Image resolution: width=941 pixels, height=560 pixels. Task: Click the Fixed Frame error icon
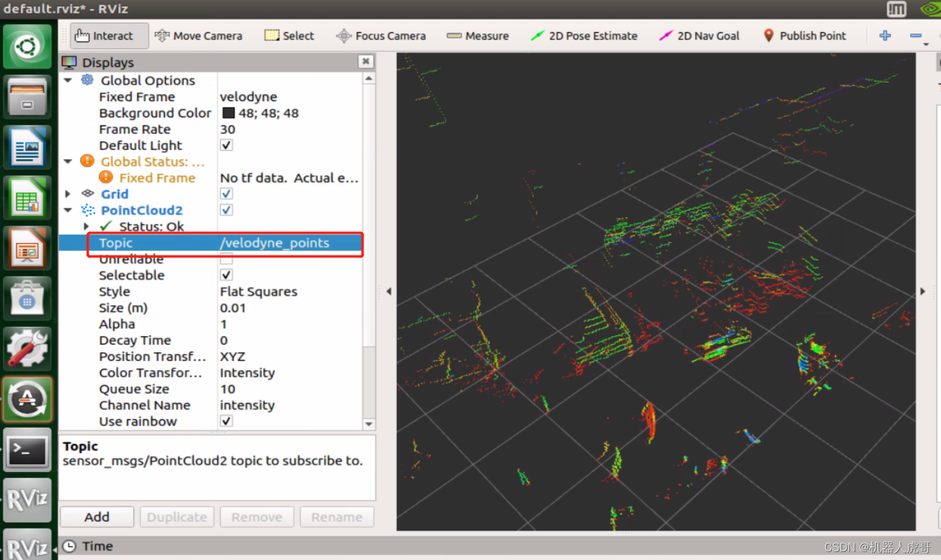pyautogui.click(x=106, y=177)
